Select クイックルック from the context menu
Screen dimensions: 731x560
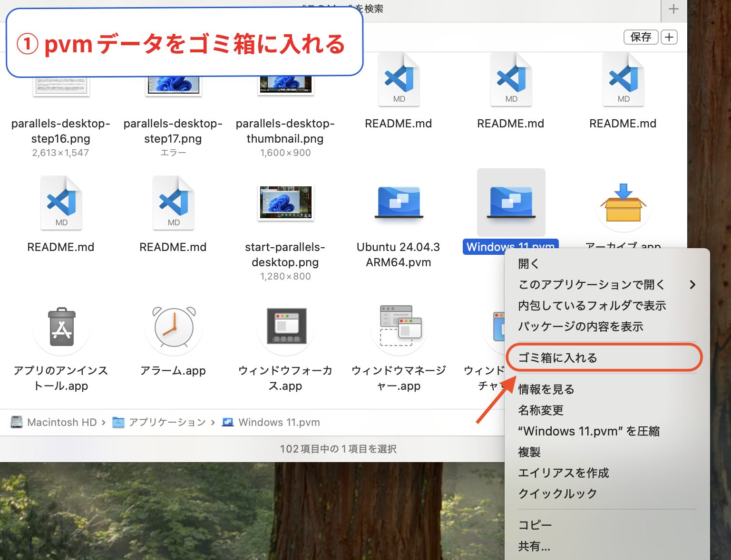point(557,494)
